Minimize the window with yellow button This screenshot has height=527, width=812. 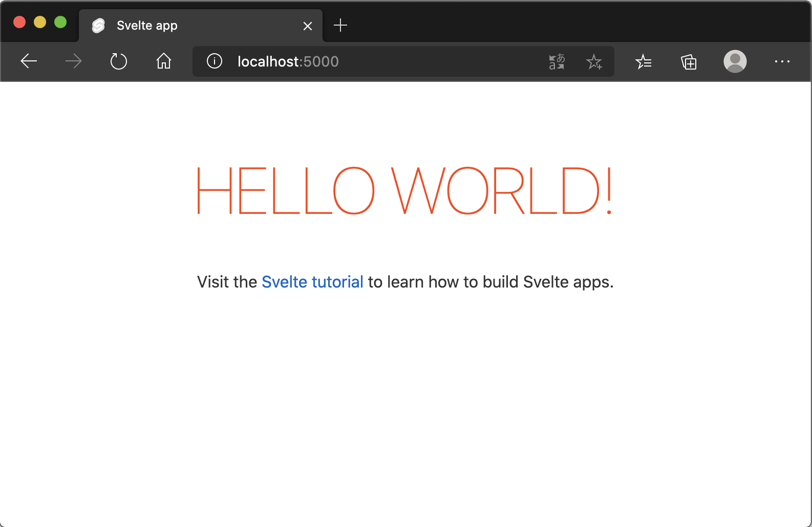tap(40, 22)
